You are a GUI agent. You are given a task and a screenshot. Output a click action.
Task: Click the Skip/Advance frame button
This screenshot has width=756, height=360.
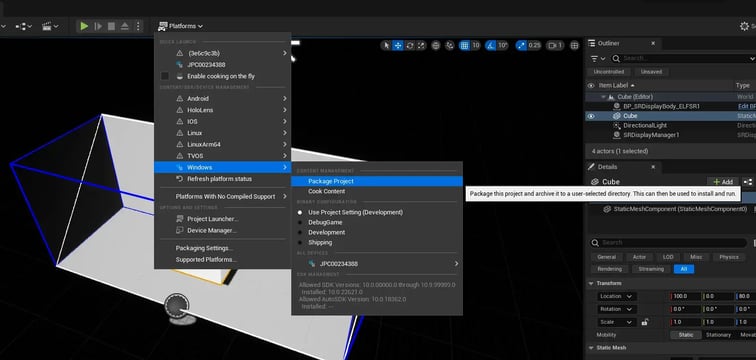pos(98,26)
